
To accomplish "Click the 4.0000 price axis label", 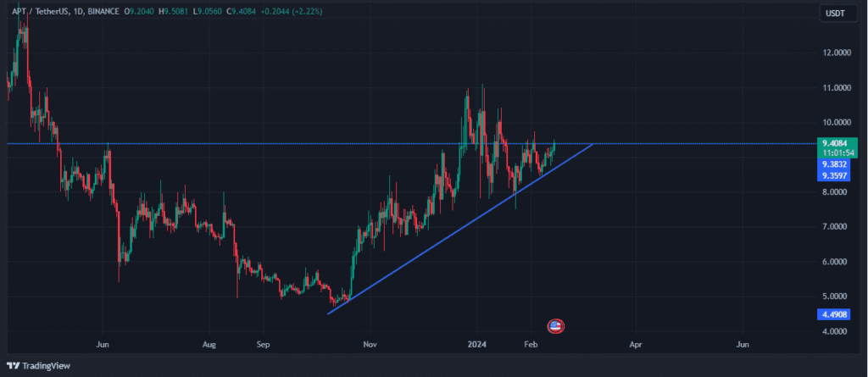I will tap(834, 331).
